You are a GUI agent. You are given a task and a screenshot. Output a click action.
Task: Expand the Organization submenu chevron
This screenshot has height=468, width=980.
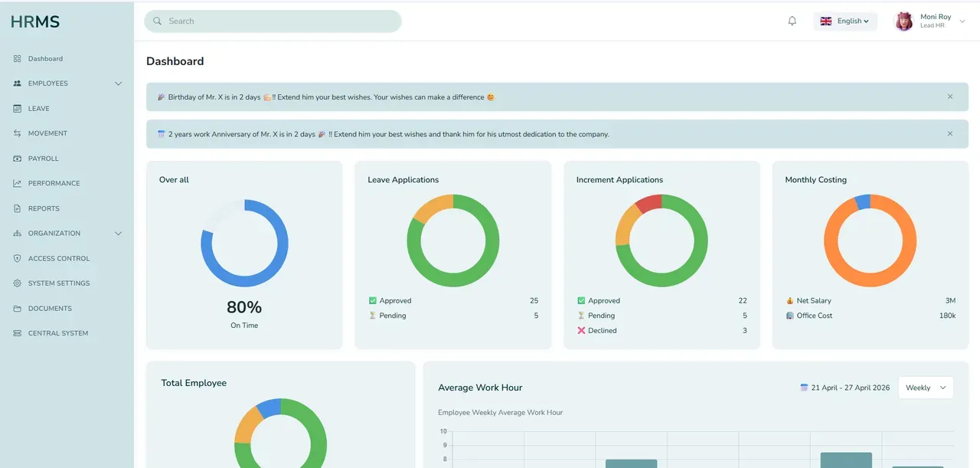[118, 234]
